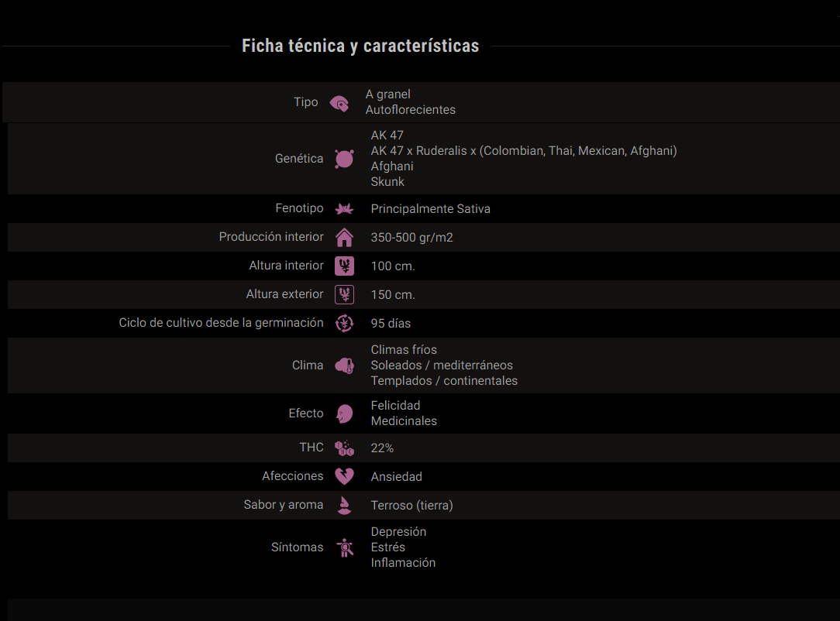This screenshot has width=840, height=621.
Task: Click the THC molecules icon
Action: pyautogui.click(x=344, y=448)
